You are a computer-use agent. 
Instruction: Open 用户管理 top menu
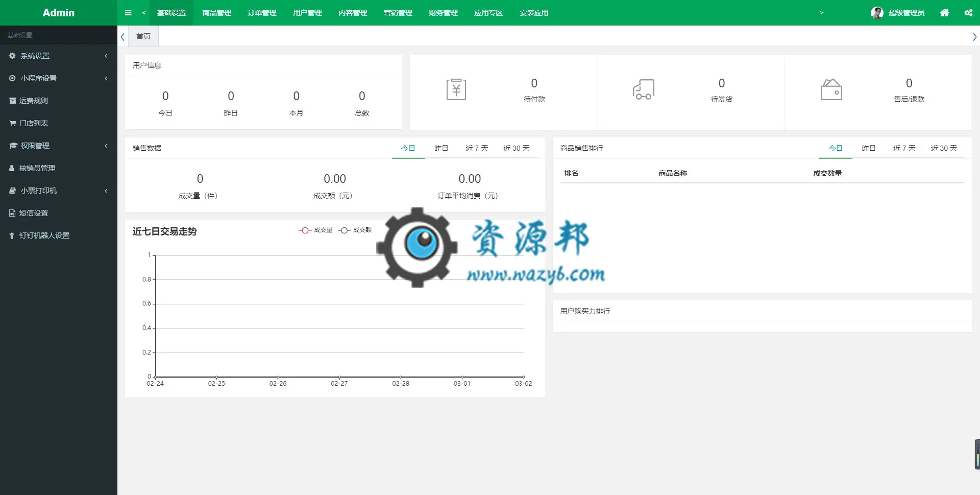[307, 13]
